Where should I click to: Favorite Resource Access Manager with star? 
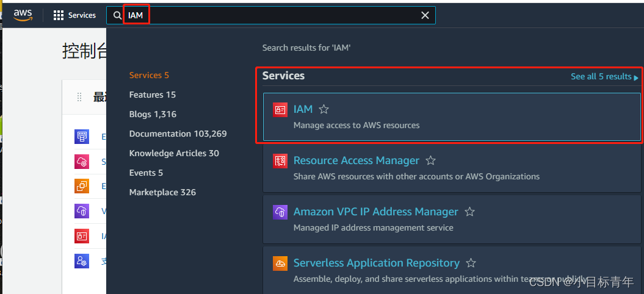(x=430, y=160)
